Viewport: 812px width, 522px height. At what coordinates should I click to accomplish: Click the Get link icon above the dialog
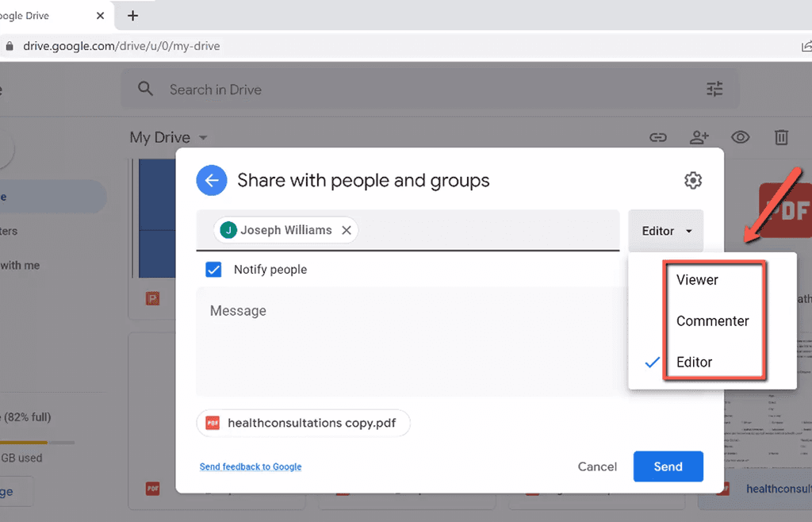pos(658,137)
